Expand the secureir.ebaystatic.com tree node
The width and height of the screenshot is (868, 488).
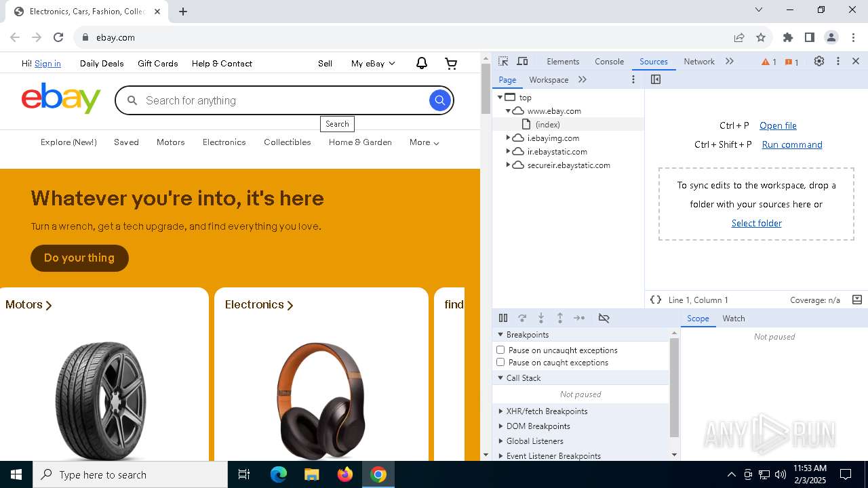tap(508, 165)
